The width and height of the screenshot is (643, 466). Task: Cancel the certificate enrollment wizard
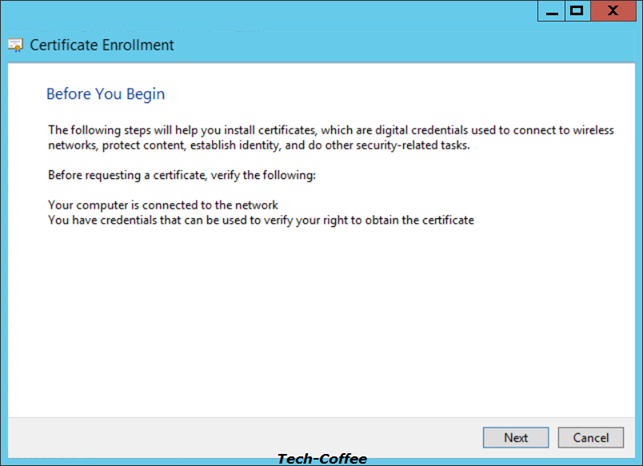pos(591,438)
